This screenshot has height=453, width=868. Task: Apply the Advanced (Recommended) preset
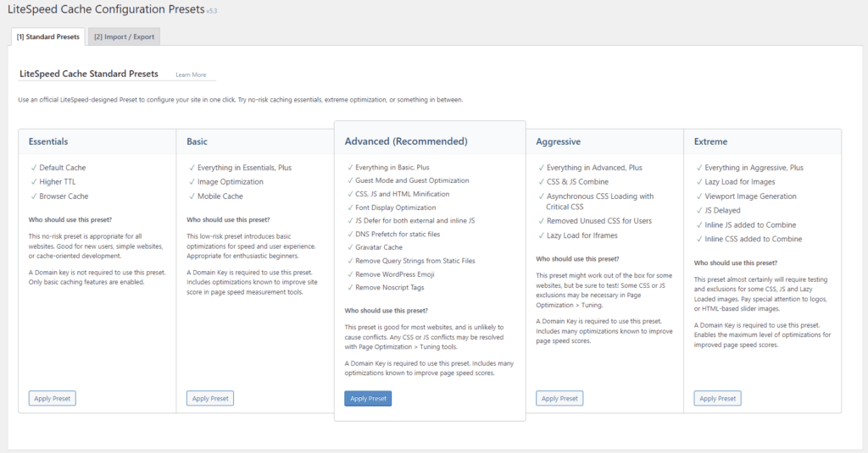[368, 398]
